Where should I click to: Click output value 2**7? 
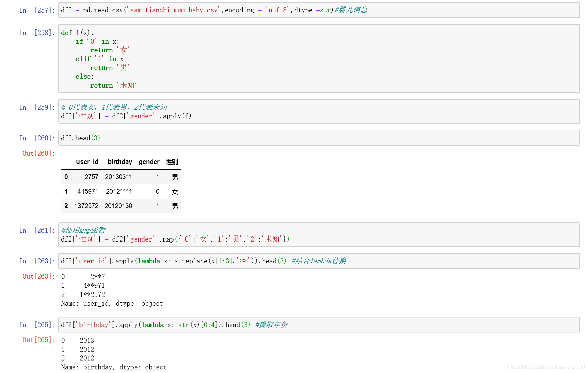click(x=98, y=277)
